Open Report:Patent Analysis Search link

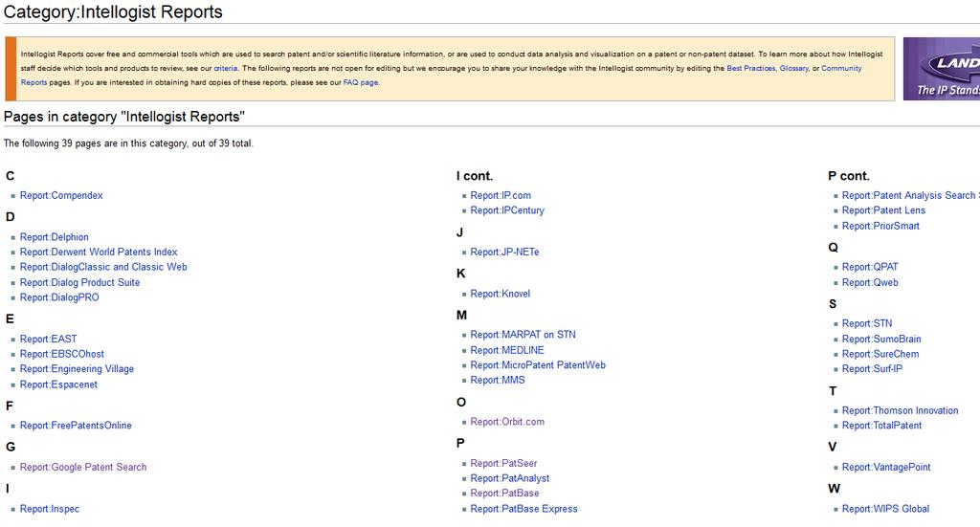coord(911,195)
